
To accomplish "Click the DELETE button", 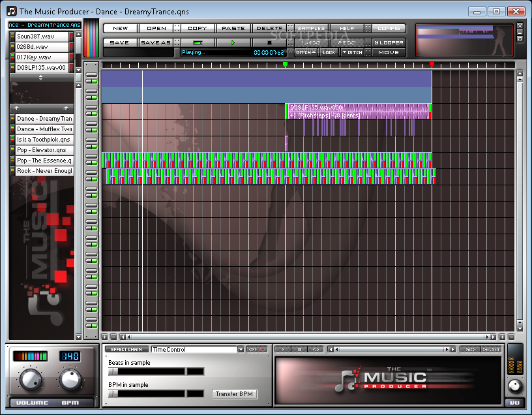I will [269, 28].
